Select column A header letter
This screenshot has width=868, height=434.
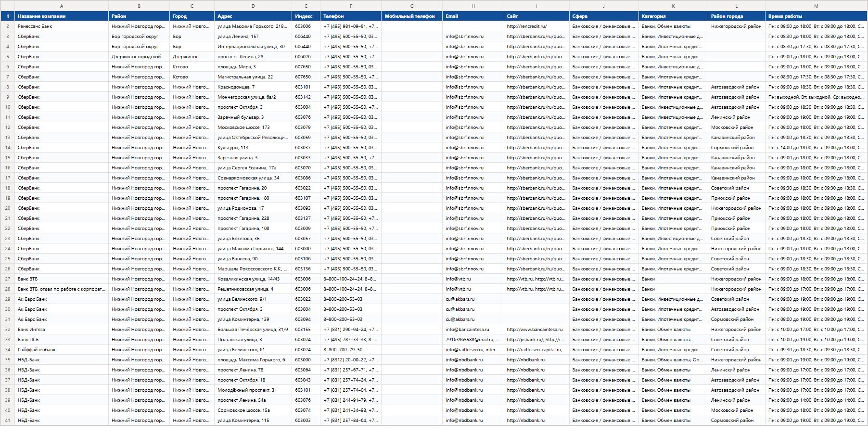62,6
